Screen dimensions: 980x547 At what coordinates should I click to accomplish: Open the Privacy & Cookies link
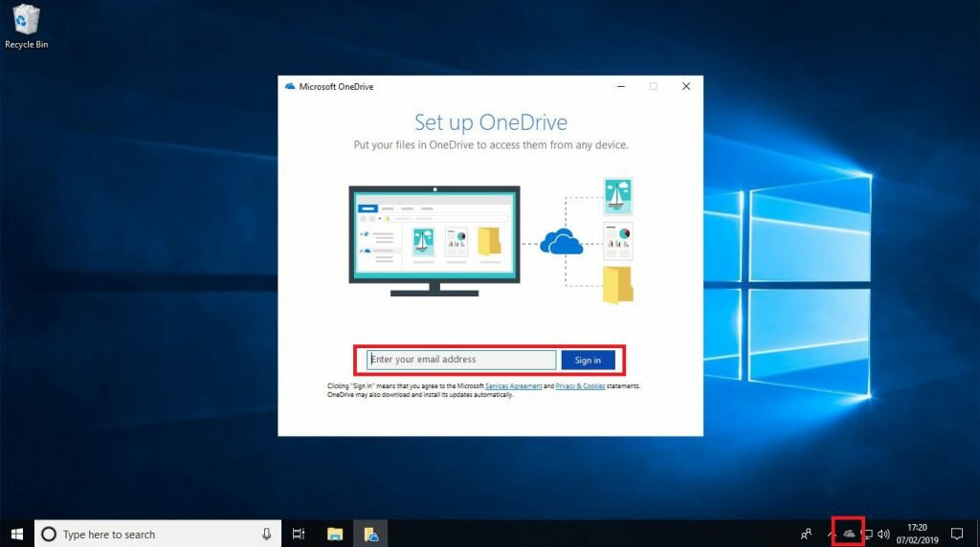[580, 386]
